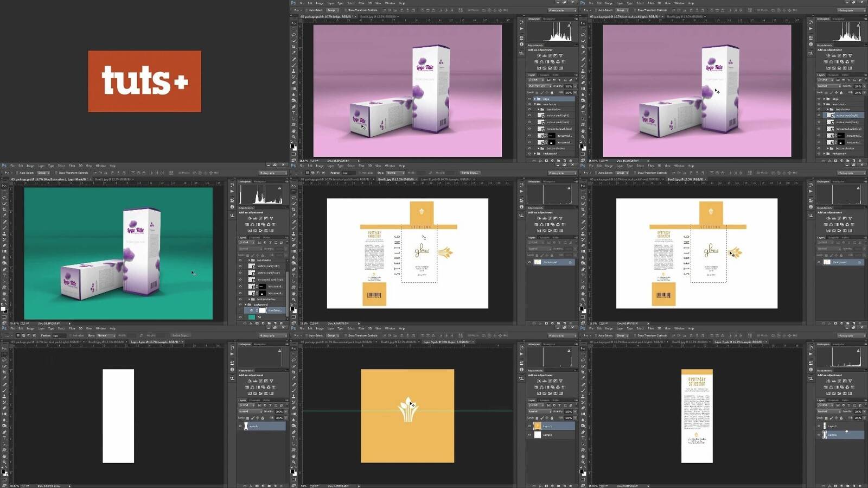Hide the BG layer in the teal-background window
The height and width of the screenshot is (488, 868).
[240, 317]
